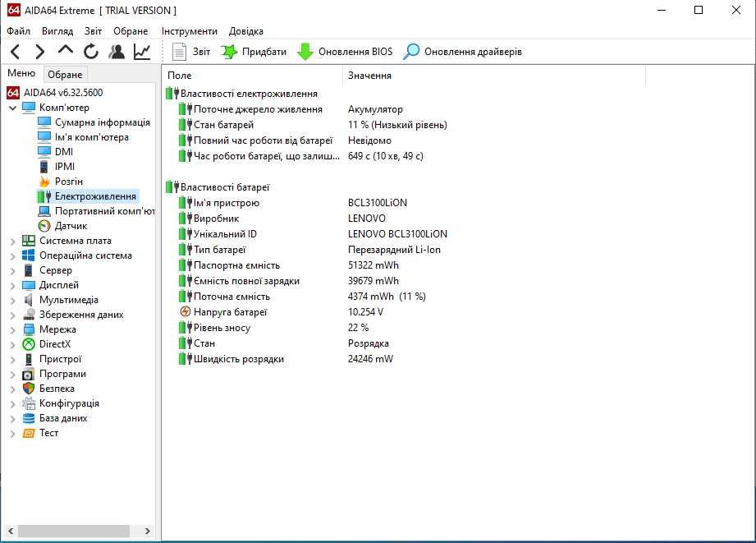Click the green download arrow BIOS icon
The width and height of the screenshot is (756, 543).
pos(305,52)
